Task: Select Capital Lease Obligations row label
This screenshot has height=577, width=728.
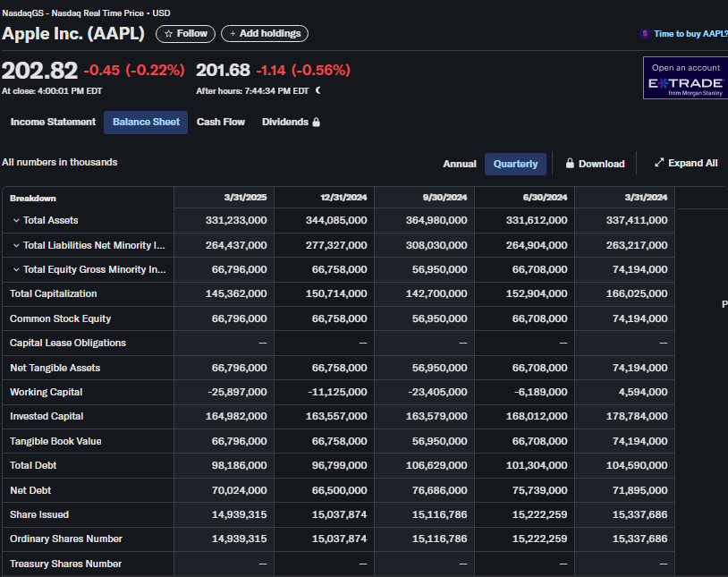Action: click(x=68, y=343)
